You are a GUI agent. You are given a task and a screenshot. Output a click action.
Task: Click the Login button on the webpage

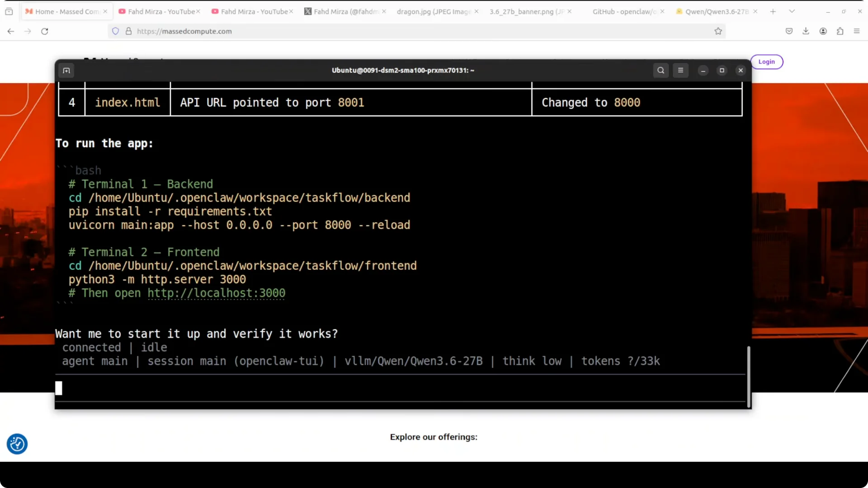766,62
